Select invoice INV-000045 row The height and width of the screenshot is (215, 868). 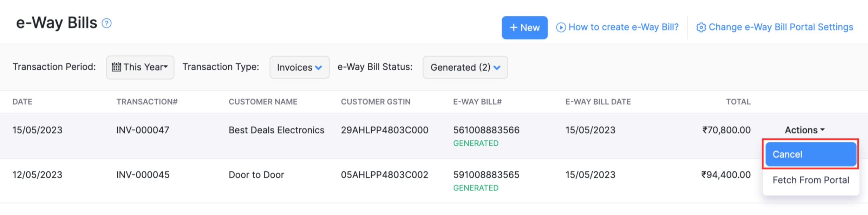[143, 175]
